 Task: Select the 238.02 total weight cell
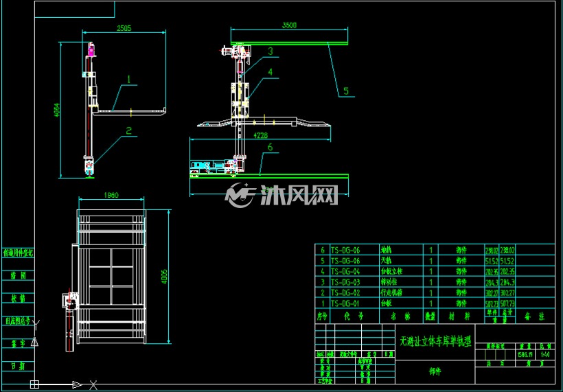(507, 250)
